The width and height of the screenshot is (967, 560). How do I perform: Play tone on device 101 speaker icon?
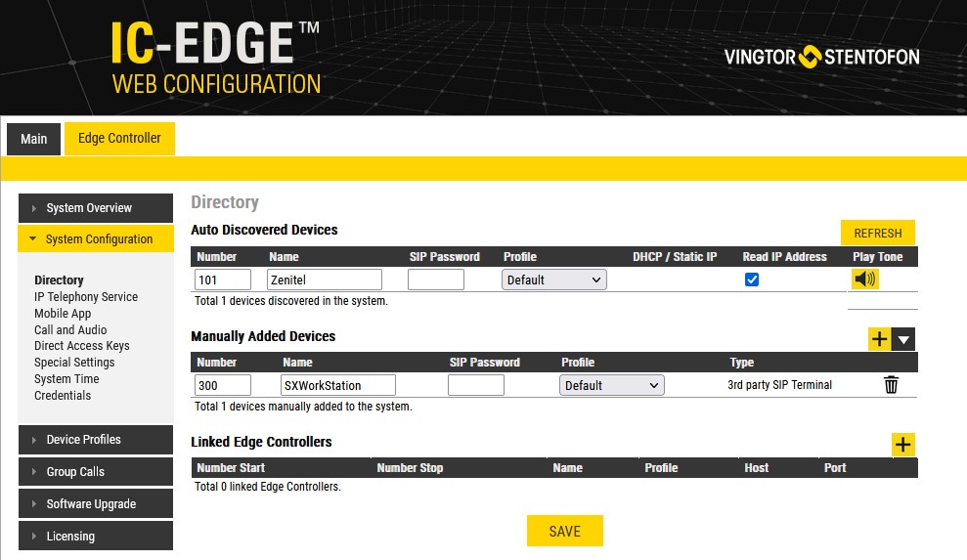864,280
